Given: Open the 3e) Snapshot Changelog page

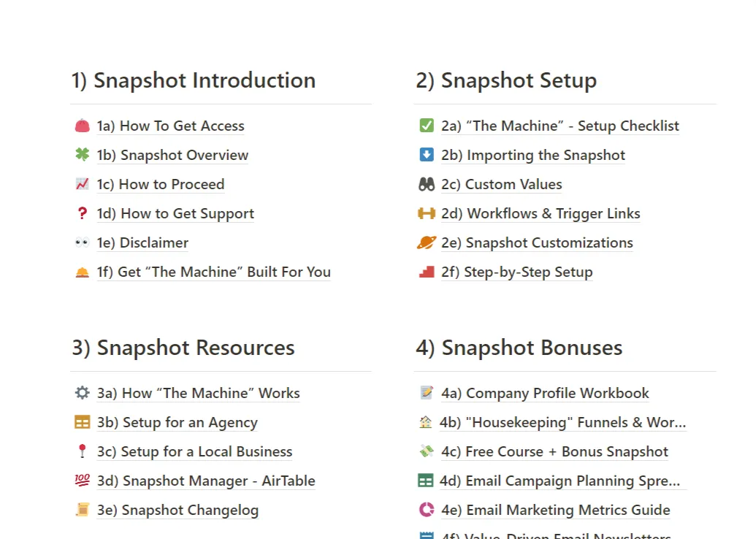Looking at the screenshot, I should (x=177, y=510).
